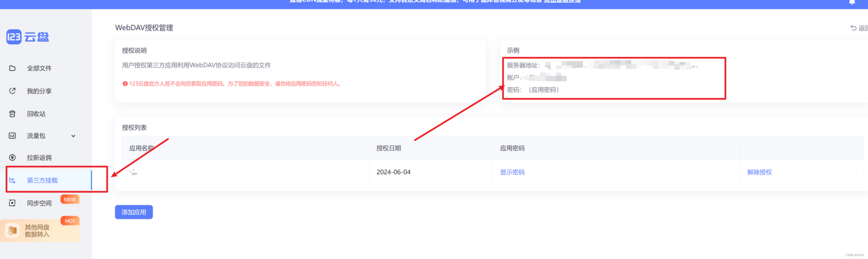Click the share icon beside 我的分享

pyautogui.click(x=12, y=91)
